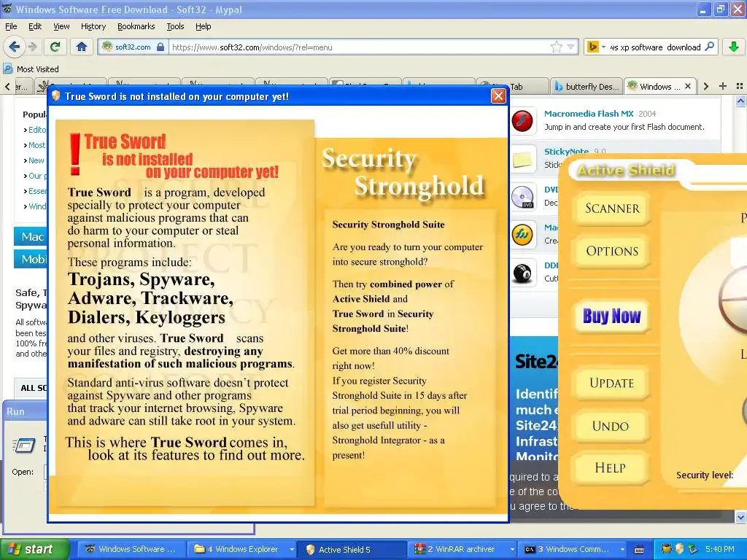This screenshot has height=560, width=747.
Task: Click the search magnifier icon
Action: pyautogui.click(x=709, y=47)
